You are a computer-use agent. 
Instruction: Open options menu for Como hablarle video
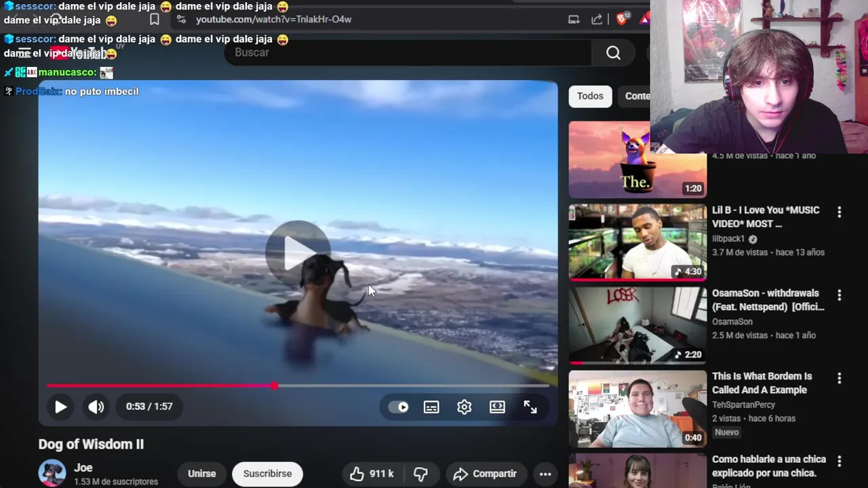(x=840, y=462)
